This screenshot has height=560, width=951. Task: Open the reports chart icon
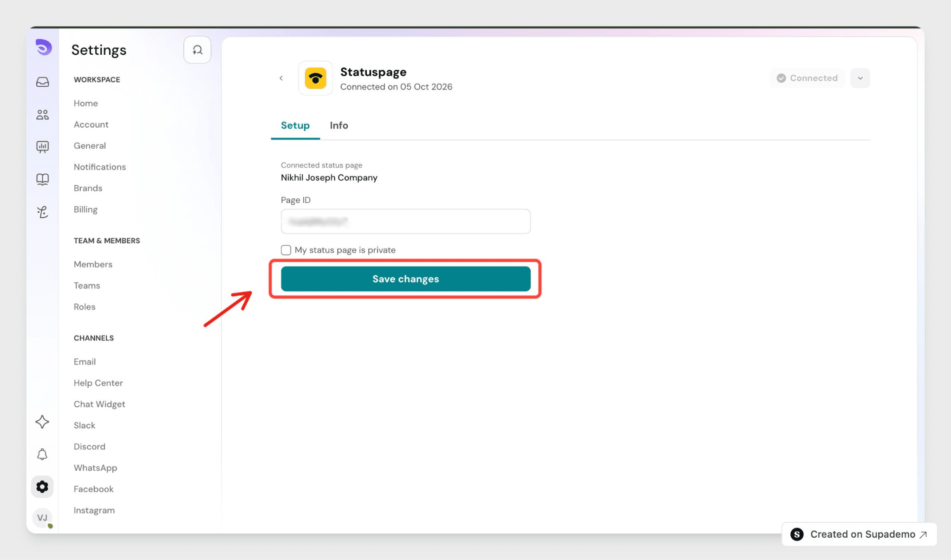[42, 147]
